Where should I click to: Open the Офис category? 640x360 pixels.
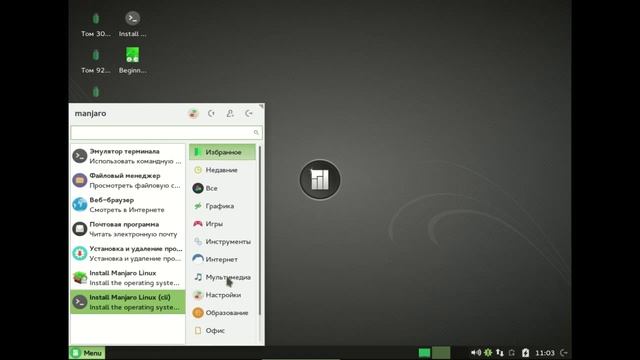click(222, 331)
